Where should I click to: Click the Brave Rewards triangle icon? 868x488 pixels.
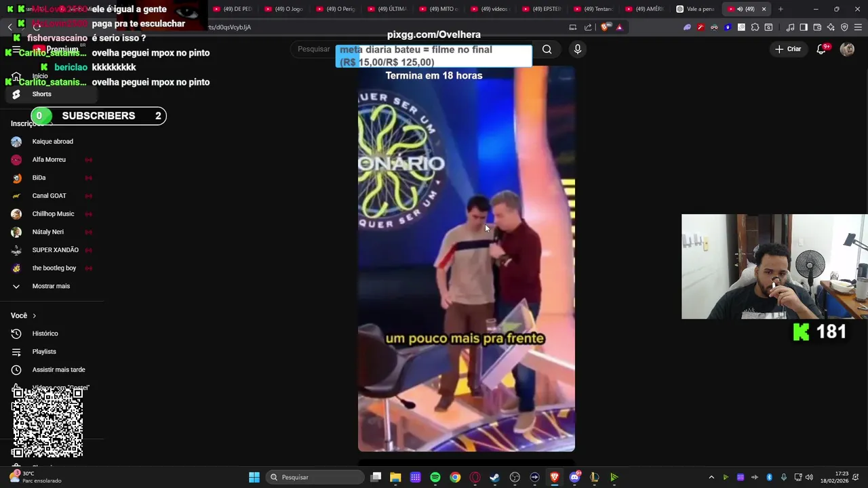pos(619,27)
